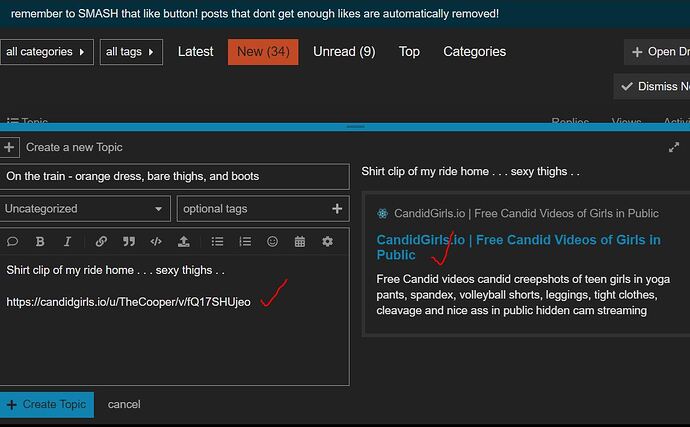The image size is (690, 427).
Task: Open the emoji picker
Action: (272, 241)
